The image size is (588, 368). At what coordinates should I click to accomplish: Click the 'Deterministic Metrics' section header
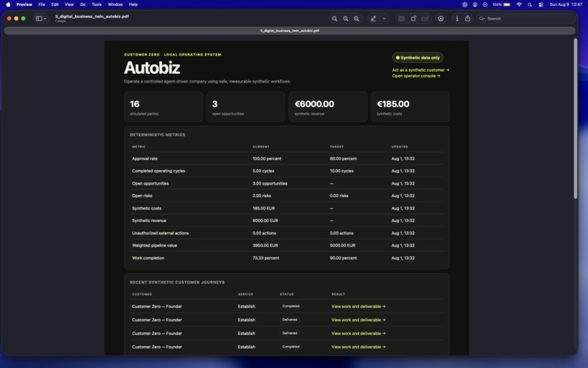158,135
